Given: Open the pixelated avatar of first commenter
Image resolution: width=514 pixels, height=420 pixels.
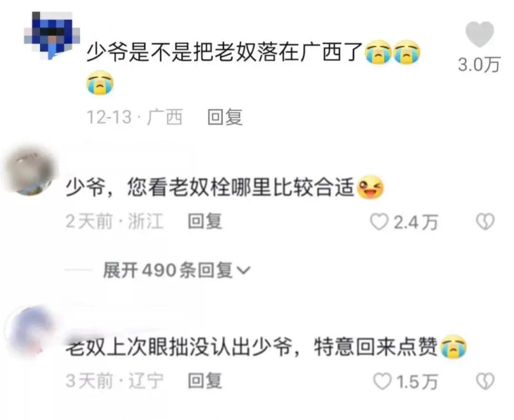Looking at the screenshot, I should tap(52, 35).
